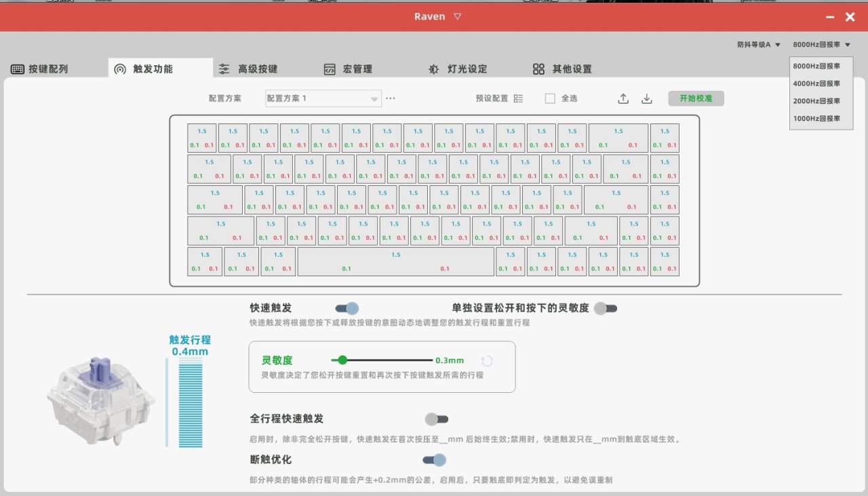Collapse the 8000Hz回报率 polling rate dropdown

pos(821,45)
